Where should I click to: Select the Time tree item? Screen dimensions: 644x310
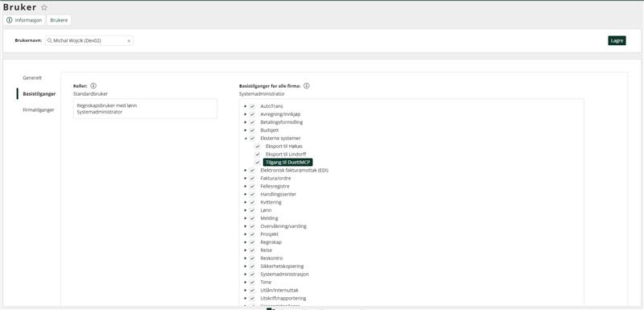[266, 282]
